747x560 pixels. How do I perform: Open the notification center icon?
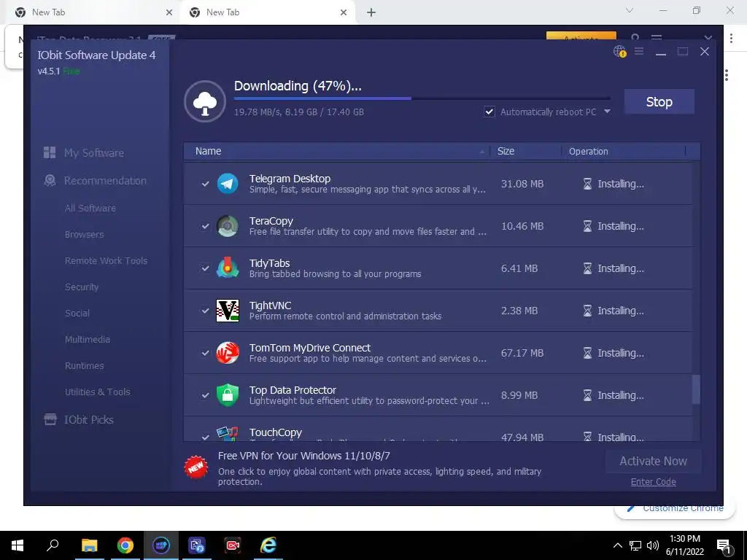[x=724, y=545]
